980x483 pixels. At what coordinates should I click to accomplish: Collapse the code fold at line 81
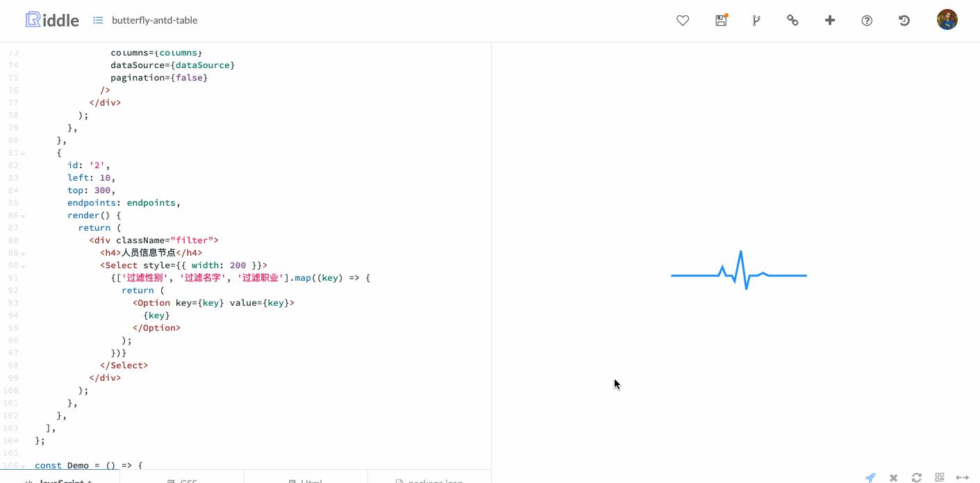(x=22, y=153)
